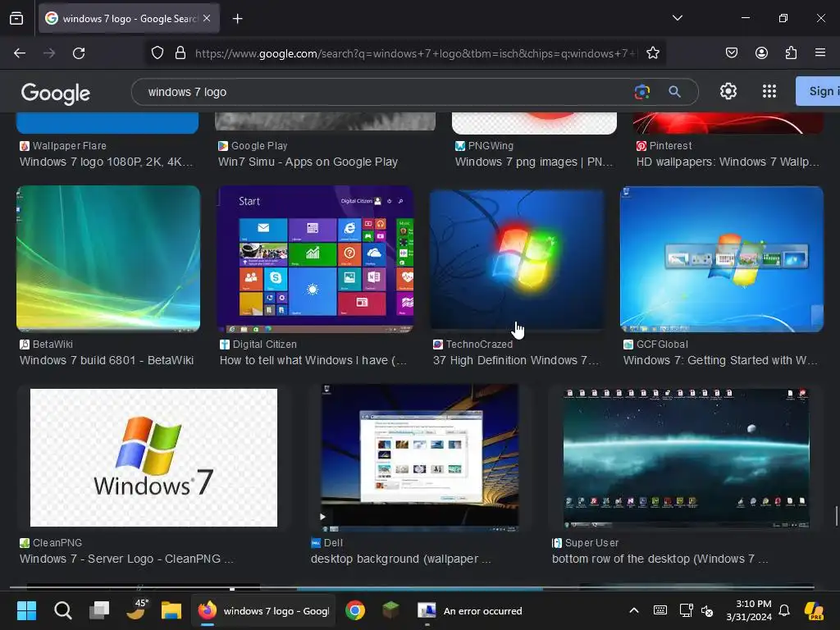Switch to Firefox windows 7 logo taskbar item

point(263,610)
